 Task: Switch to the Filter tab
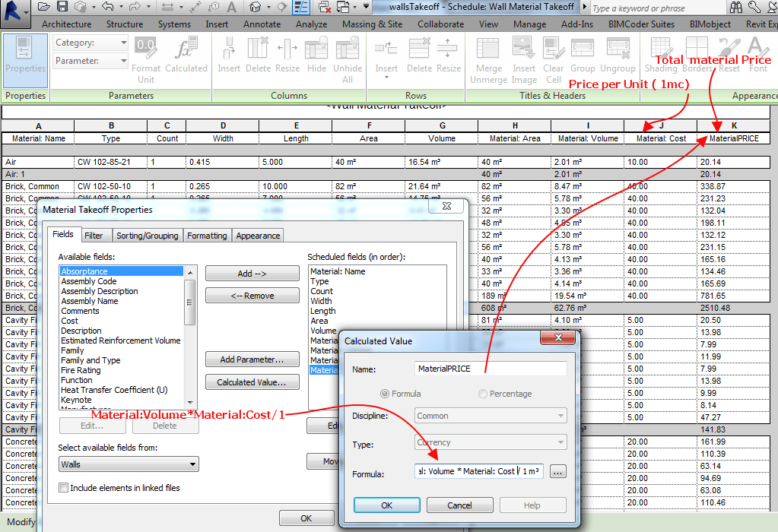94,236
